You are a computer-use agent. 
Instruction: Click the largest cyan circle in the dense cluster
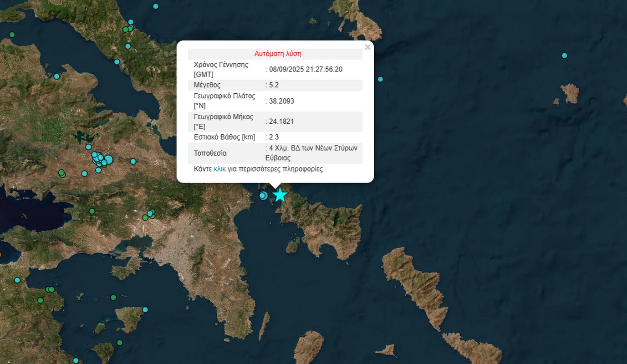tap(108, 159)
